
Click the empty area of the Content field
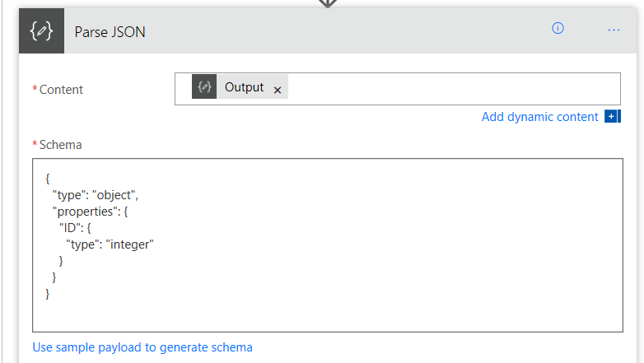(x=454, y=89)
